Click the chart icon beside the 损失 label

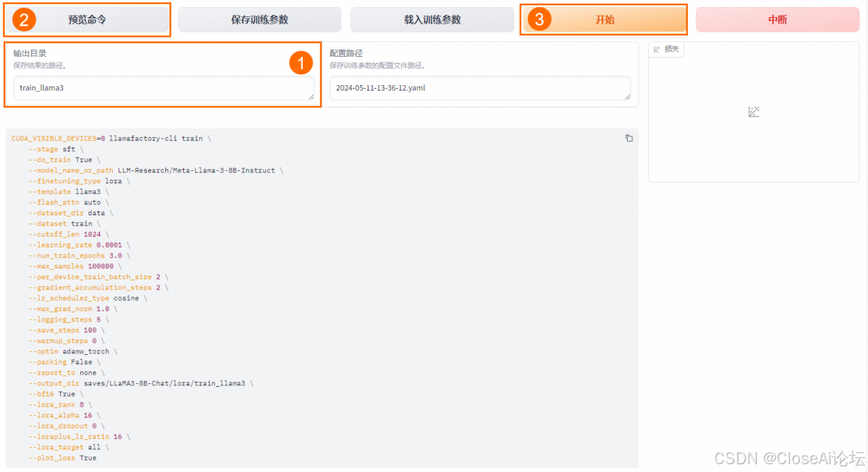(x=657, y=49)
